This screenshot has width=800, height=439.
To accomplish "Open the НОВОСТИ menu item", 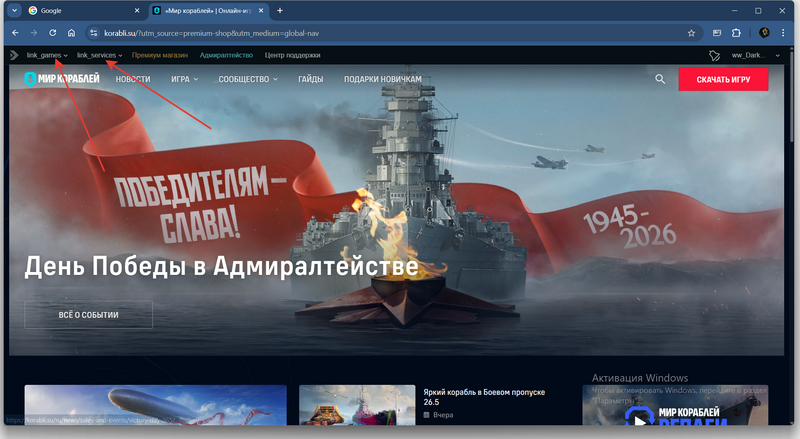I will tap(133, 79).
